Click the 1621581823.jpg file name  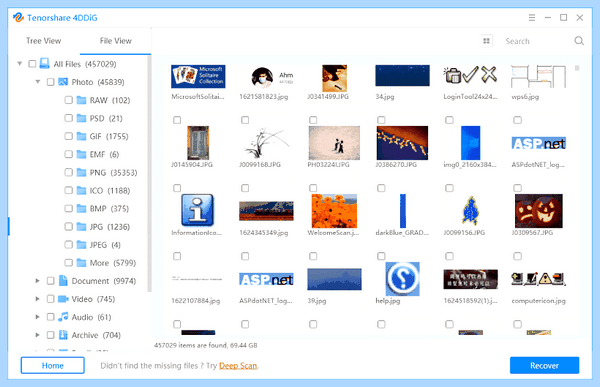pos(264,97)
